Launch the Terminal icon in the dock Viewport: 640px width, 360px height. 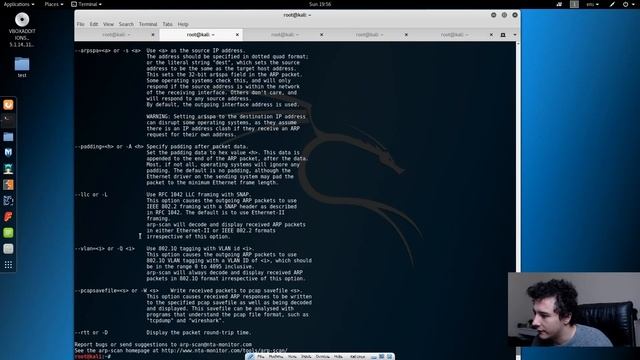tap(8, 120)
